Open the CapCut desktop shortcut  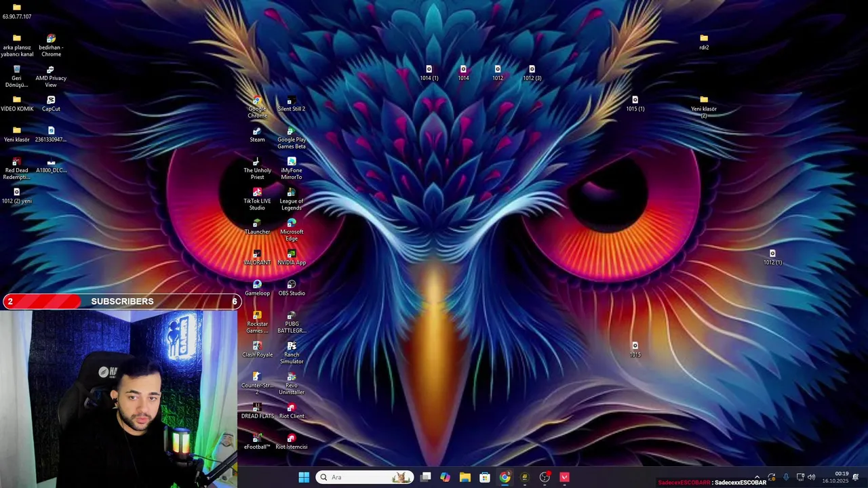point(51,104)
